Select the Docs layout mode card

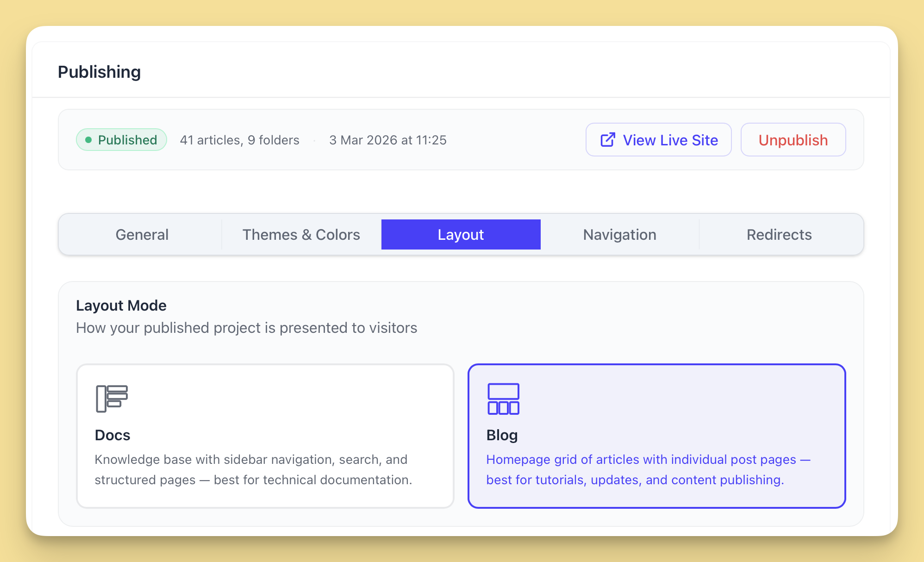click(x=265, y=436)
